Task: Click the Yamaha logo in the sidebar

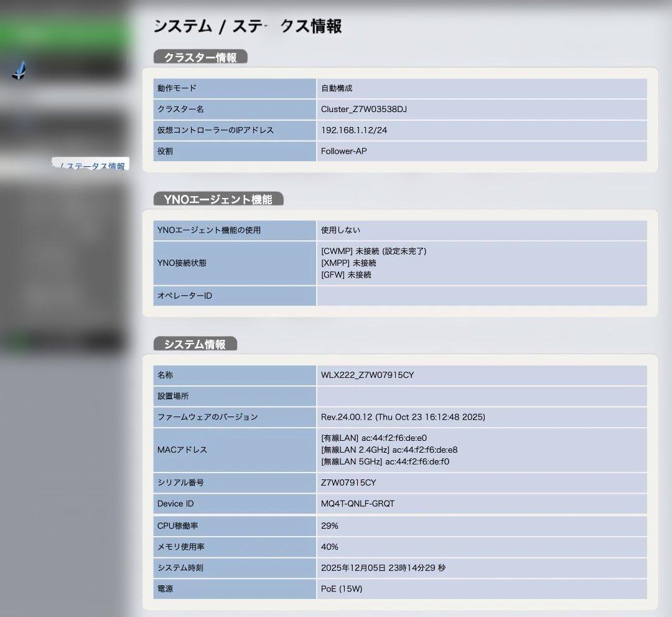Action: [20, 70]
